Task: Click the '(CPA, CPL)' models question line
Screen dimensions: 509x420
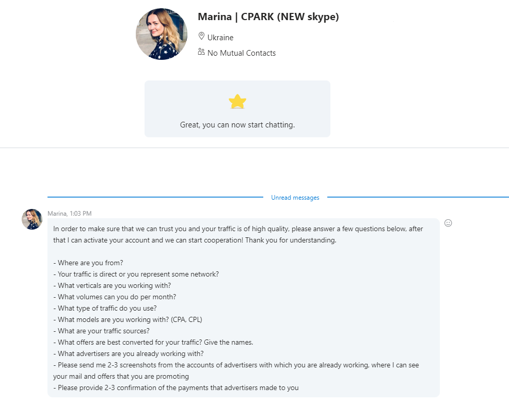Action: [128, 320]
